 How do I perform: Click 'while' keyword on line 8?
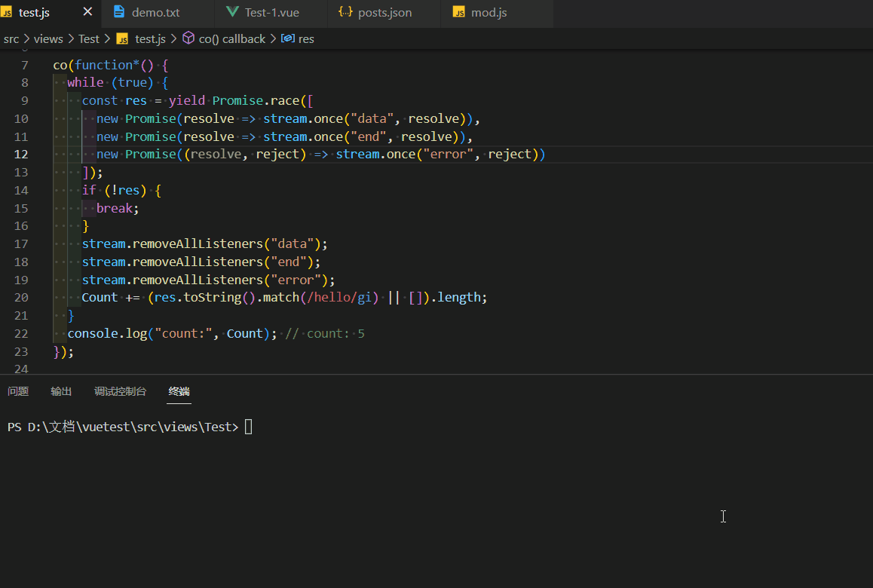pos(86,82)
